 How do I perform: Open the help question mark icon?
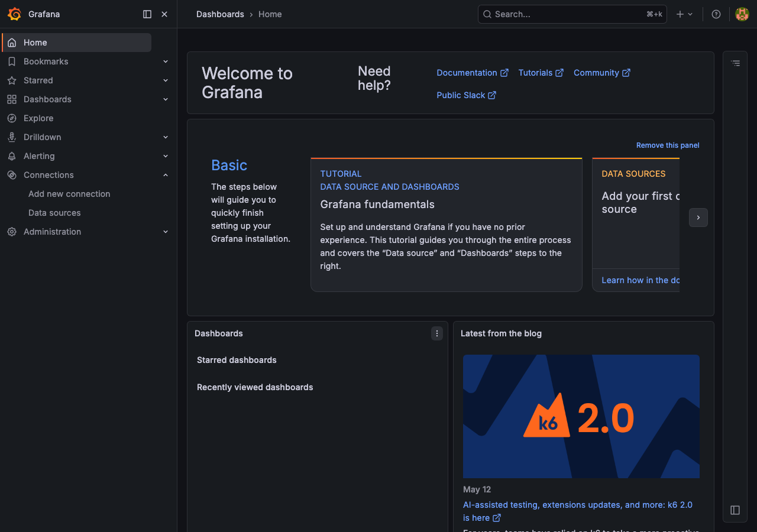[x=716, y=14]
